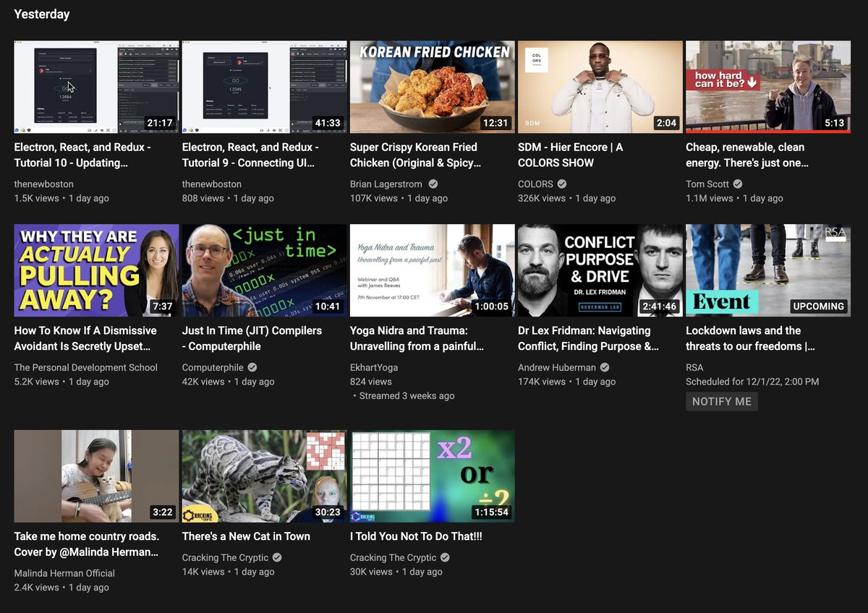The width and height of the screenshot is (868, 613).
Task: Click verified badge beside Cracking The Cryptic, 14K views
Action: pos(277,558)
